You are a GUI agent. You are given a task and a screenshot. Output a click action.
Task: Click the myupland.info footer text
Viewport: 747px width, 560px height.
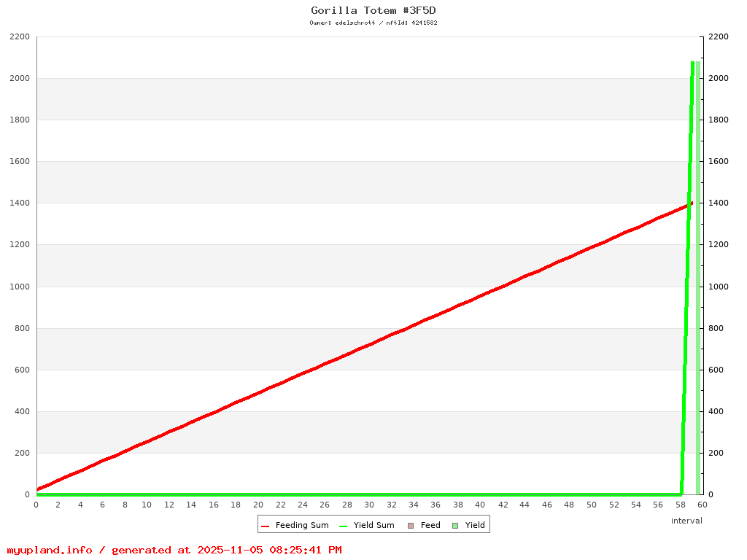pyautogui.click(x=174, y=550)
